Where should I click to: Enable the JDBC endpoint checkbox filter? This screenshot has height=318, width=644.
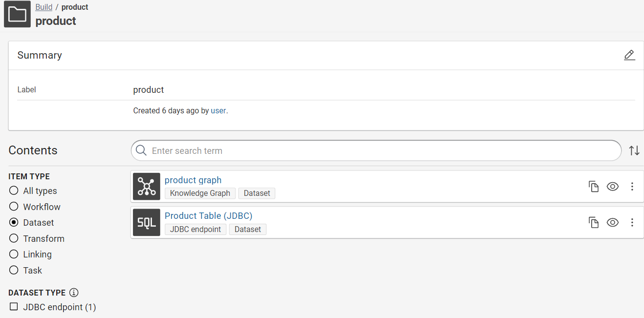click(x=14, y=307)
